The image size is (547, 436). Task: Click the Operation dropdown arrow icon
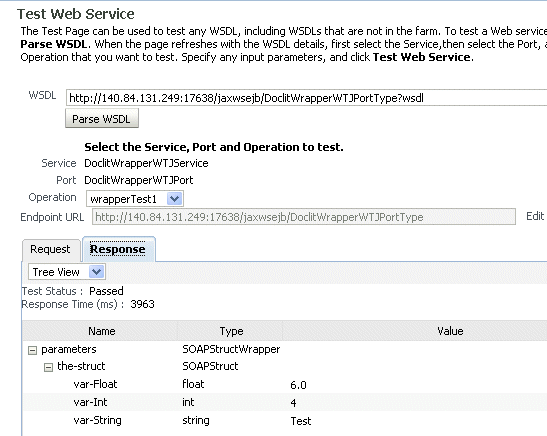(x=174, y=199)
